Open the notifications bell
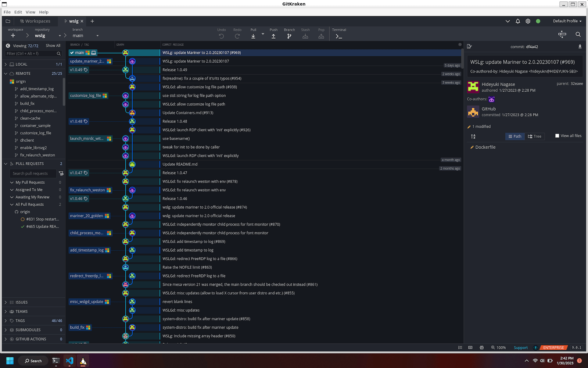 517,21
